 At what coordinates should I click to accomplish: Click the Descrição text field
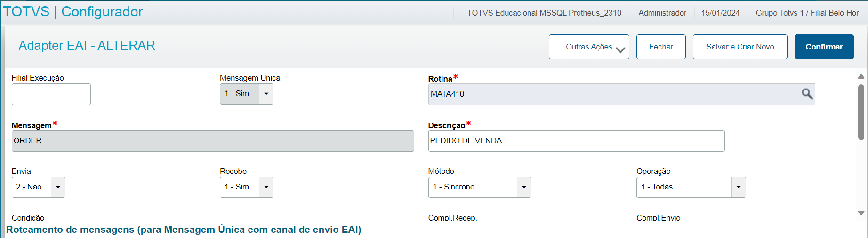click(x=576, y=141)
